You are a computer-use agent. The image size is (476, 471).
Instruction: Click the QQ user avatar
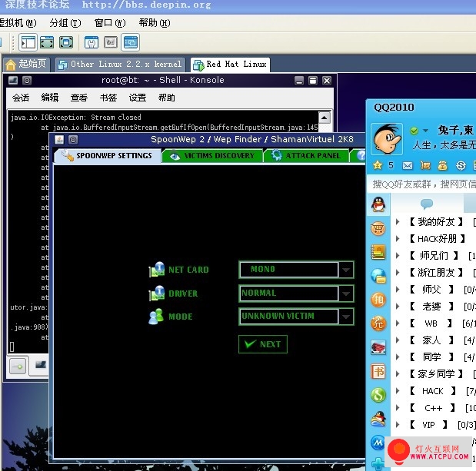coord(387,139)
